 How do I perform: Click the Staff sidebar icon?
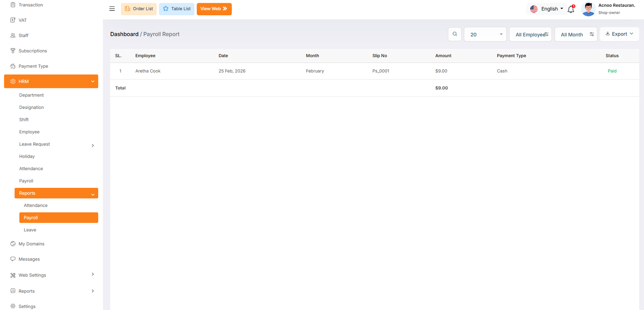click(13, 35)
